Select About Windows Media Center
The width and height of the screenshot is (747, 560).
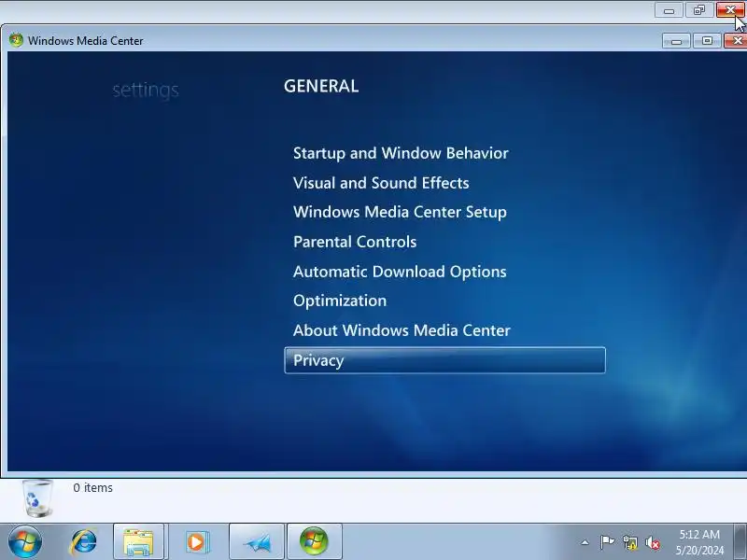402,330
